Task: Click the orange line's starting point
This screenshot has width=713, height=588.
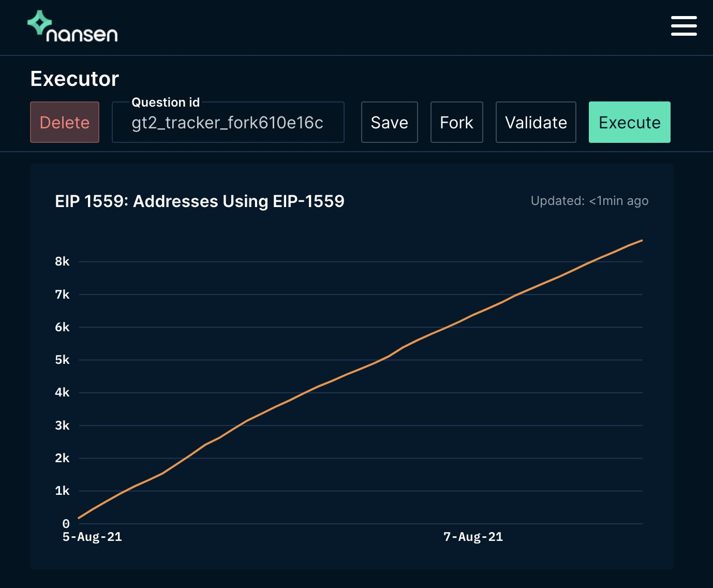Action: point(79,518)
